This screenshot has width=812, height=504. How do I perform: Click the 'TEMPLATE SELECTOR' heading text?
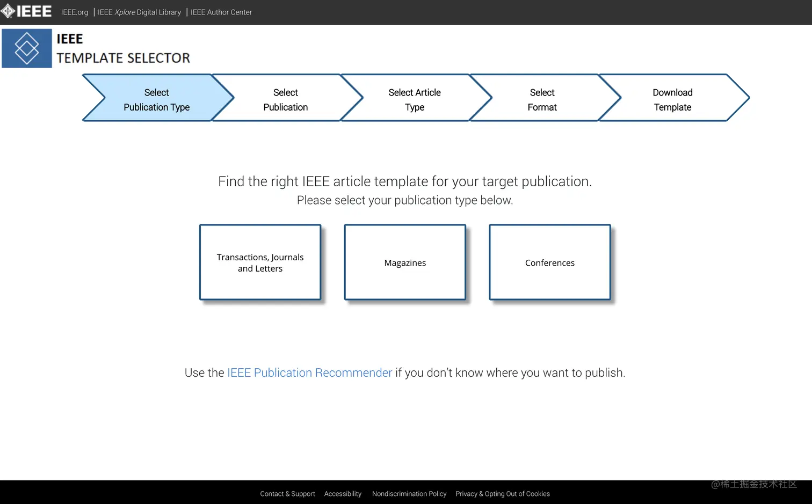coord(124,58)
